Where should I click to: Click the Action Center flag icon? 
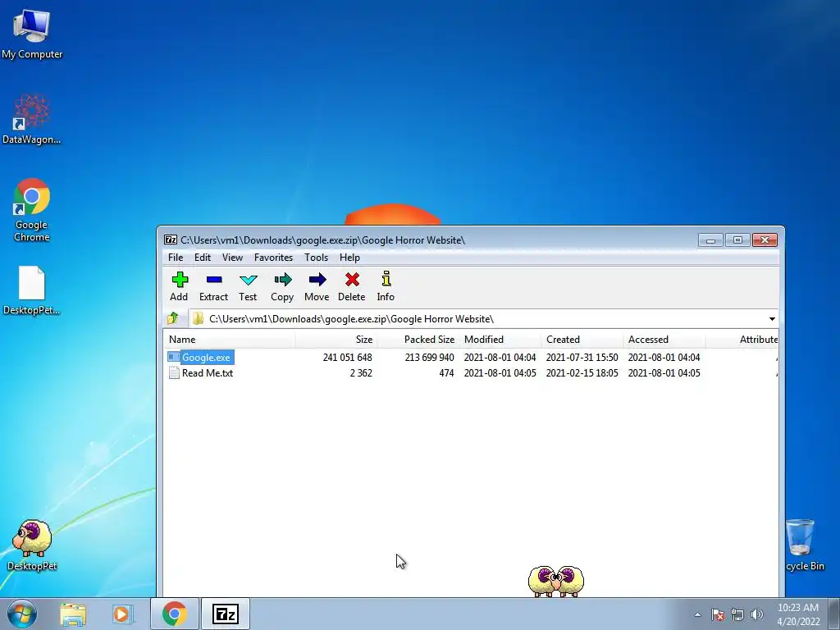point(718,614)
